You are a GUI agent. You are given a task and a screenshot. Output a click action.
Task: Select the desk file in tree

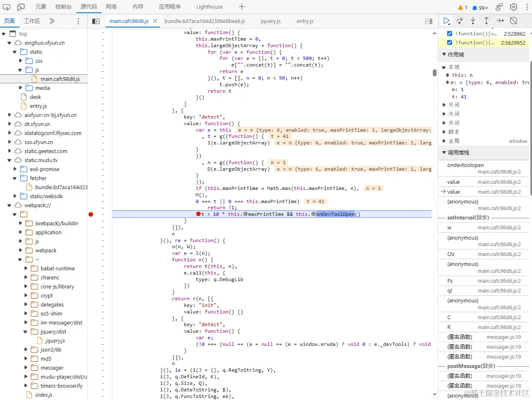point(35,97)
